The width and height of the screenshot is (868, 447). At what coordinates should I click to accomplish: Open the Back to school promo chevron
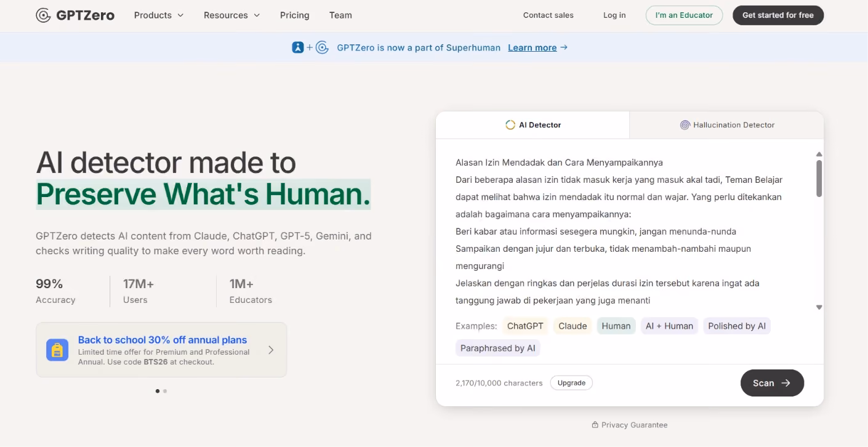tap(271, 350)
